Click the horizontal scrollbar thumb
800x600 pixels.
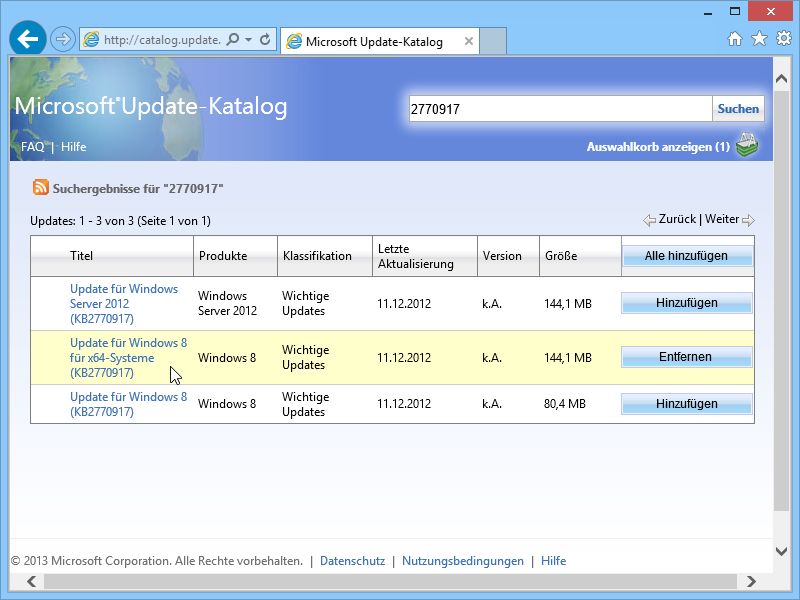click(x=390, y=581)
